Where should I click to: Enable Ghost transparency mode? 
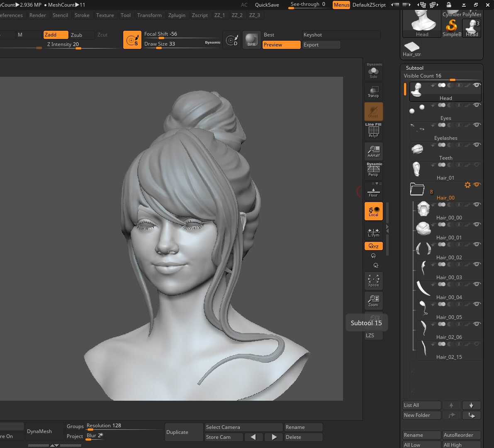point(373,111)
